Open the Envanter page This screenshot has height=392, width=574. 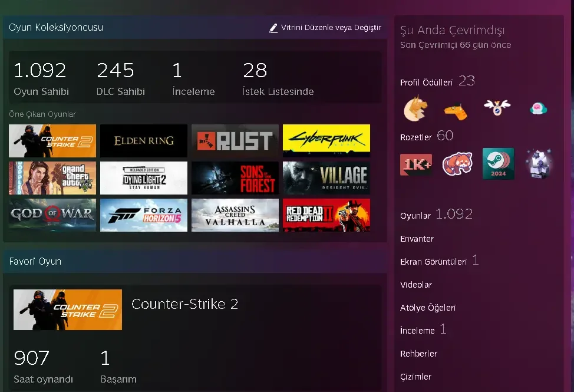(x=417, y=239)
